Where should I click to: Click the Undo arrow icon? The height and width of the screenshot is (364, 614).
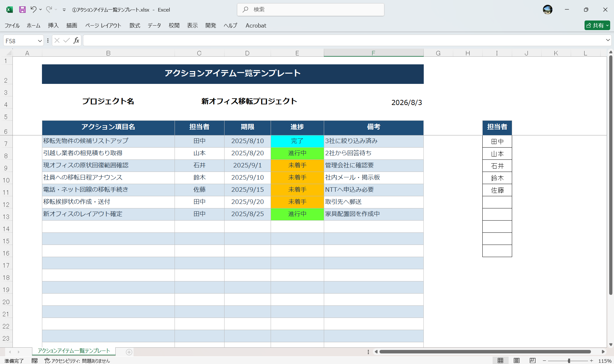click(x=33, y=10)
